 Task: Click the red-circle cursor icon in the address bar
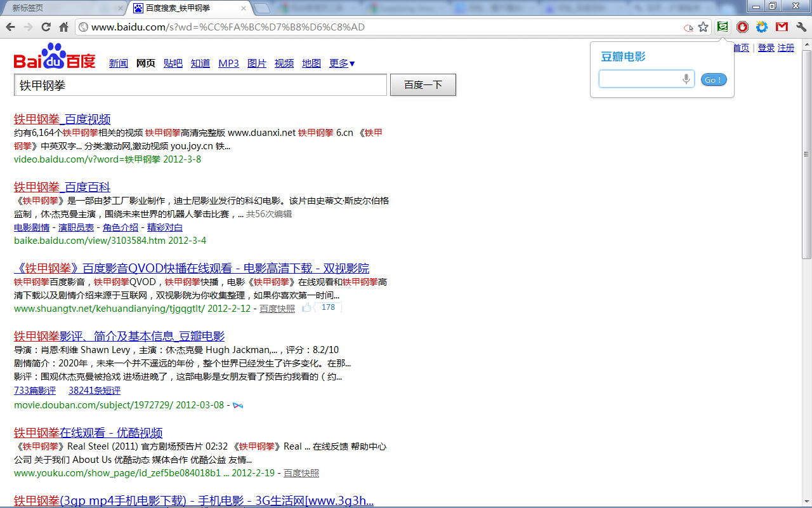(688, 28)
